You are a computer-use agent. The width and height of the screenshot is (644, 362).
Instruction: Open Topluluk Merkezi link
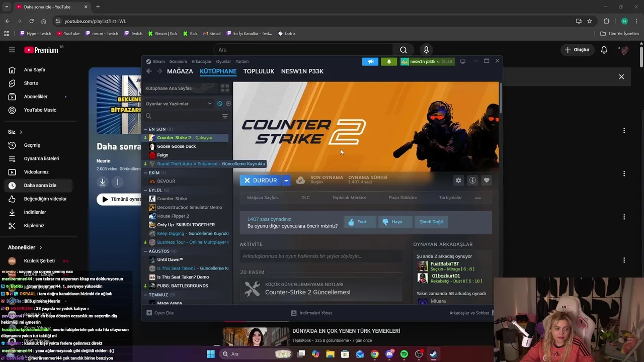(x=349, y=198)
